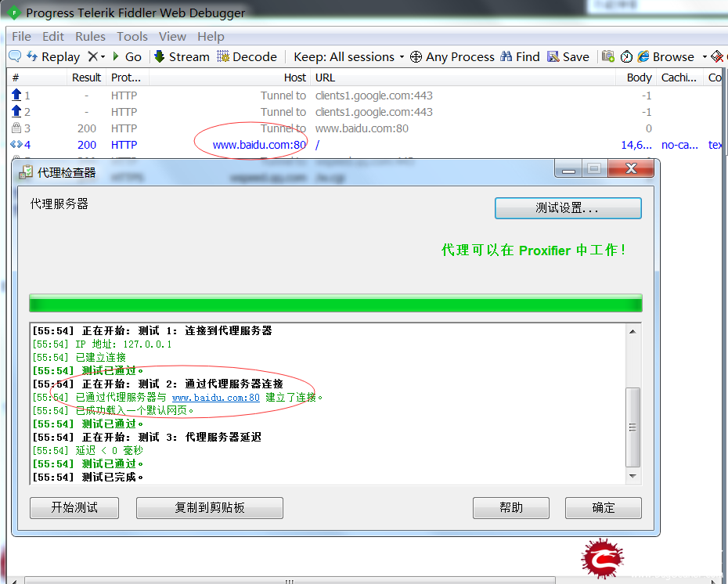
Task: Open the Help menu
Action: tap(211, 36)
